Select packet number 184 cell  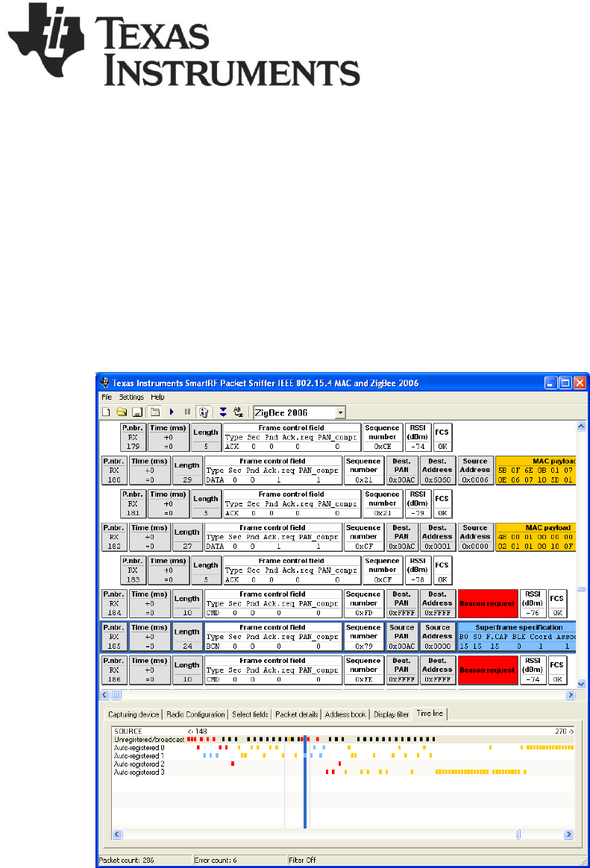click(114, 603)
